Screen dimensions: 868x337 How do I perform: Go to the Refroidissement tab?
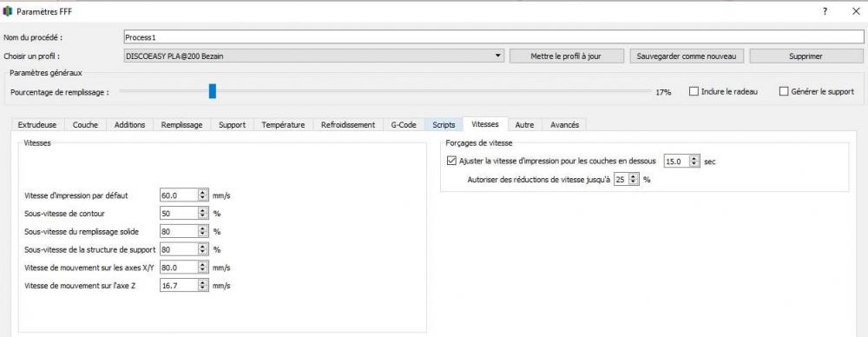tap(348, 125)
